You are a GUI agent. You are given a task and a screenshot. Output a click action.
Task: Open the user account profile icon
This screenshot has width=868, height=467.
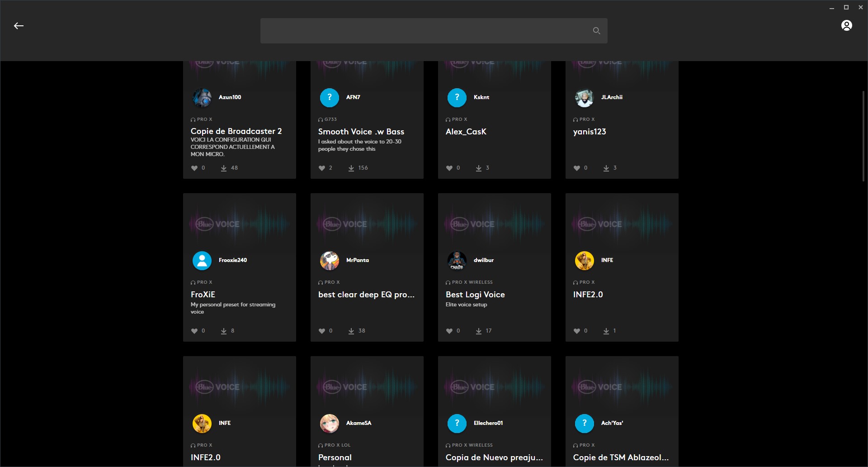click(846, 25)
